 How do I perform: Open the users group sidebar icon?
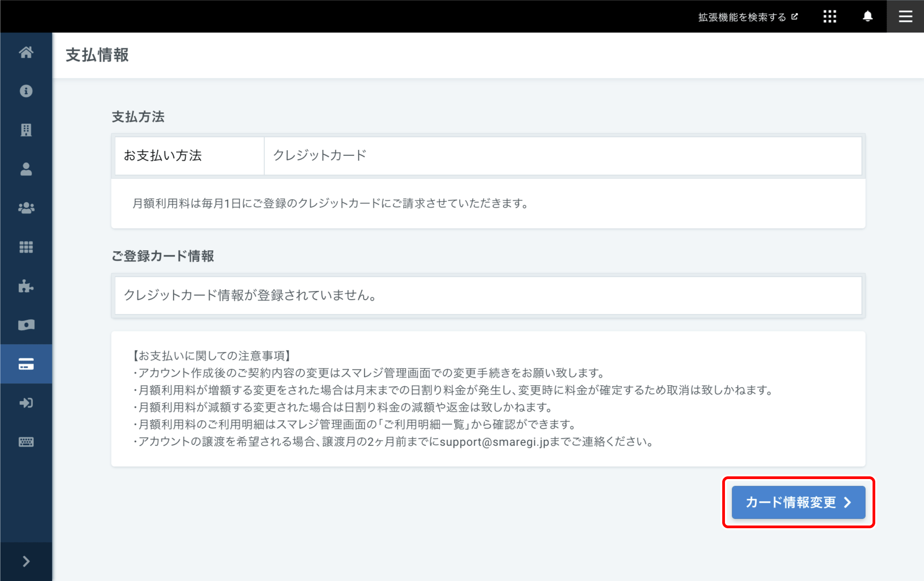(x=26, y=208)
